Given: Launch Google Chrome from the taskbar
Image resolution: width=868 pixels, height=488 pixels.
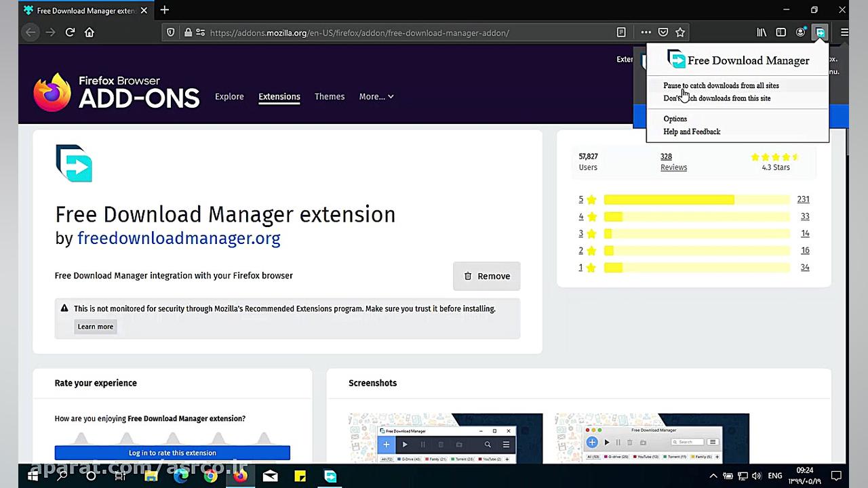Looking at the screenshot, I should point(210,476).
